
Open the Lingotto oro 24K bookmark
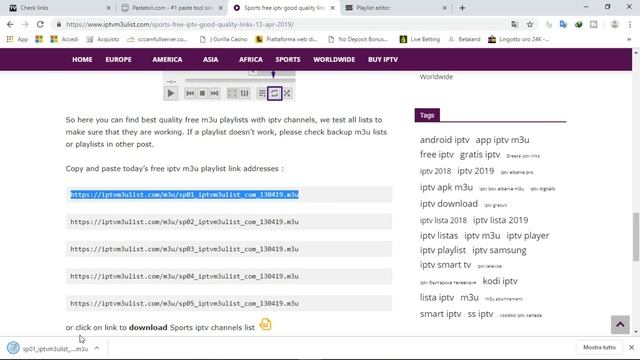pyautogui.click(x=518, y=39)
